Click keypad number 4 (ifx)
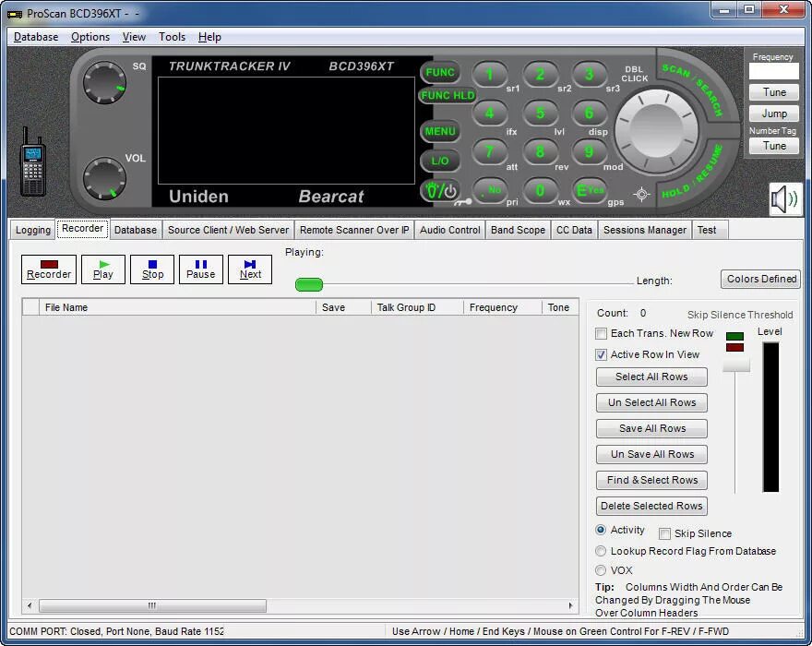This screenshot has height=646, width=812. coord(489,113)
